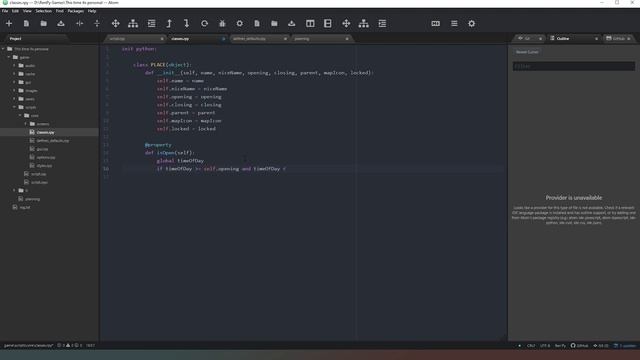The width and height of the screenshot is (640, 360).
Task: Click the '@property' code line
Action: coord(158,145)
